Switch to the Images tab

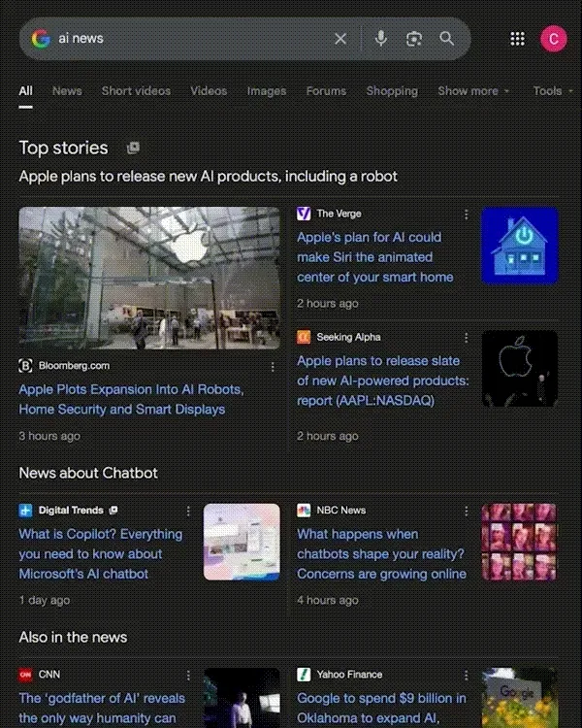pyautogui.click(x=267, y=91)
